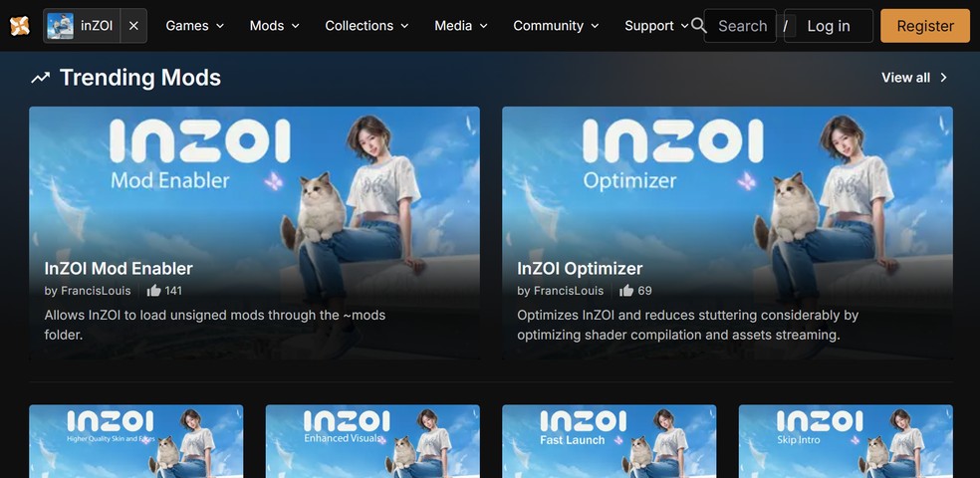
Task: Click the trending arrow icon beside Trending Mods
Action: coord(41,78)
